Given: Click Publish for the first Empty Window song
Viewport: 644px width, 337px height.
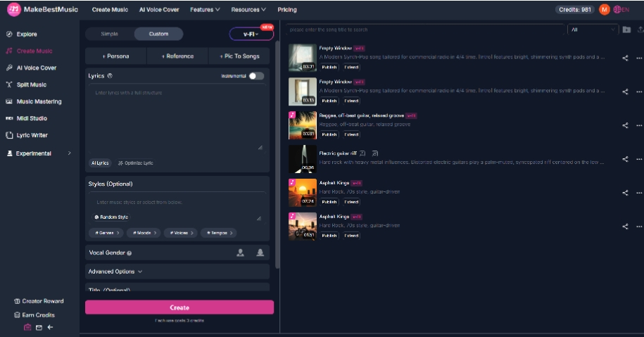Looking at the screenshot, I should pyautogui.click(x=329, y=67).
